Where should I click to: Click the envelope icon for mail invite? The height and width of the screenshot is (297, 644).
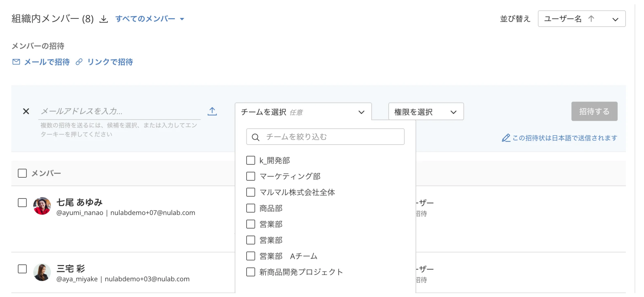(16, 62)
